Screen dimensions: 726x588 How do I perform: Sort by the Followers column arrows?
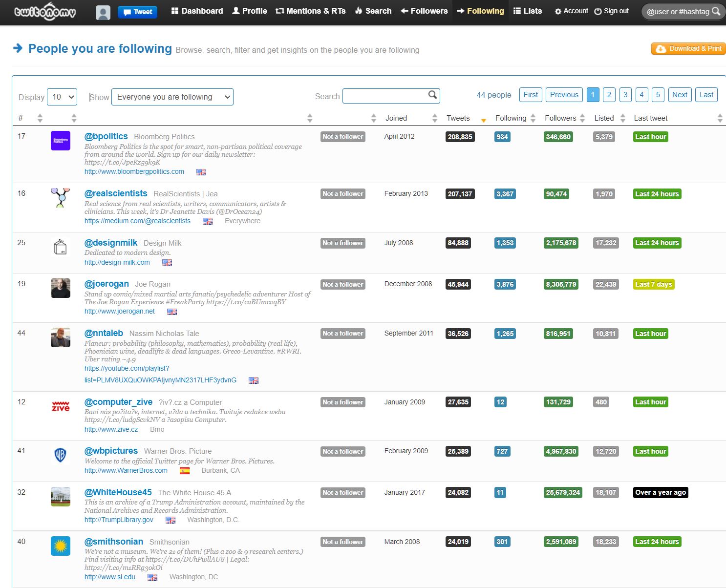pyautogui.click(x=582, y=118)
